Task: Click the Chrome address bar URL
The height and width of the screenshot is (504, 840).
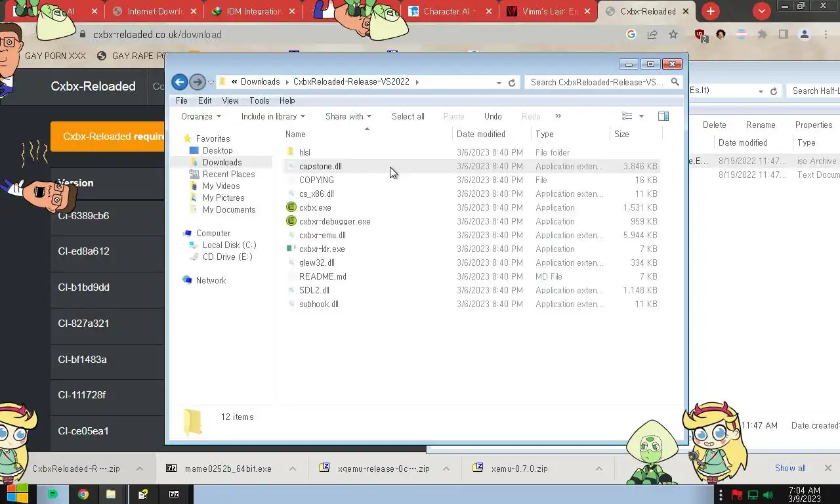Action: (x=157, y=35)
